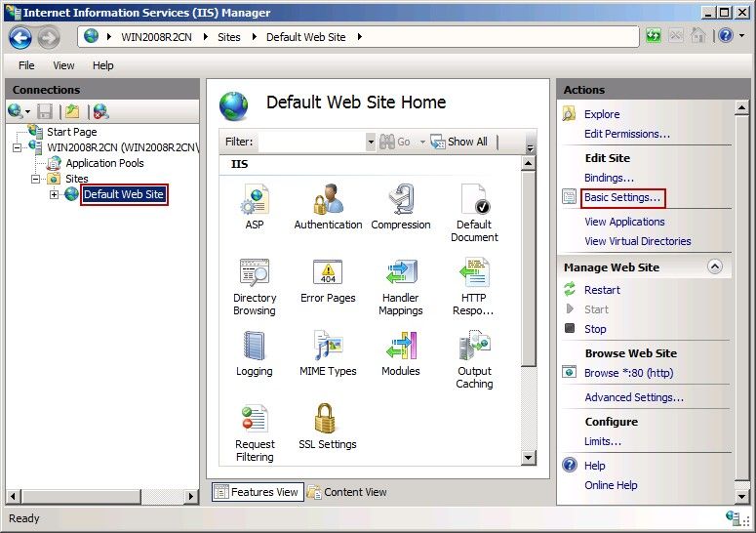Click WIN2008R2CN in address breadcrumb

click(156, 37)
